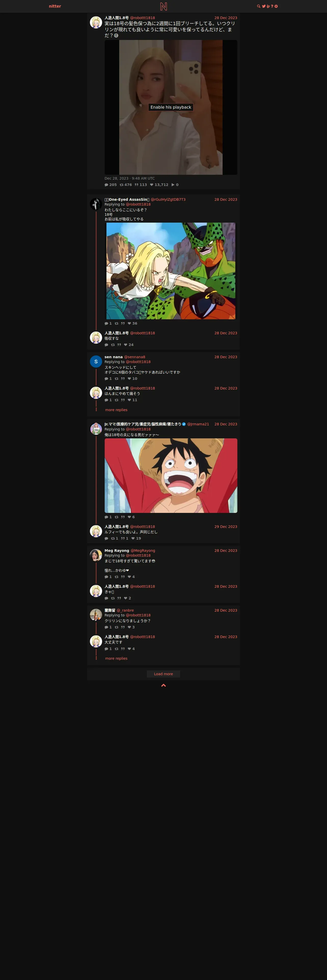The width and height of the screenshot is (327, 980).
Task: Expand more replies under _ranbre thread
Action: coord(116,658)
